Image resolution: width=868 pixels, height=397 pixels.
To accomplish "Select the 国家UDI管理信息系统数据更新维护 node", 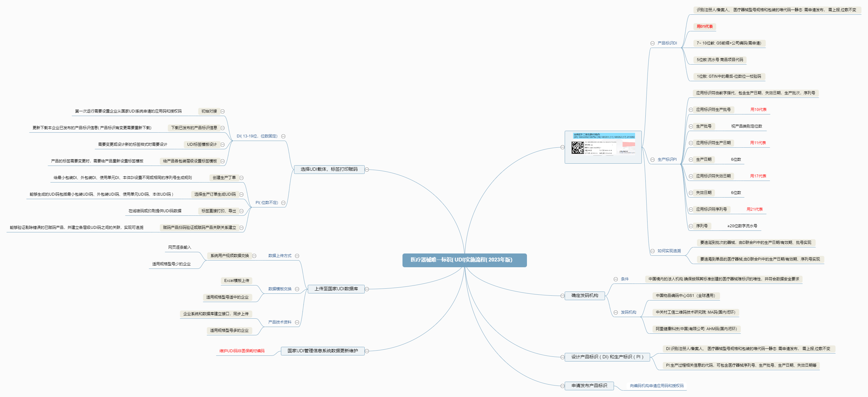I will [x=323, y=351].
